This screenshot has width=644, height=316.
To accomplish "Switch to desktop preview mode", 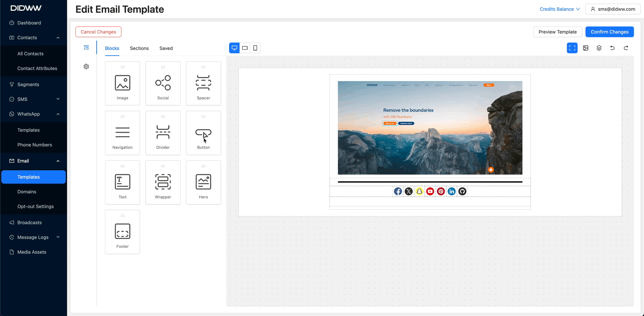I will [x=234, y=48].
